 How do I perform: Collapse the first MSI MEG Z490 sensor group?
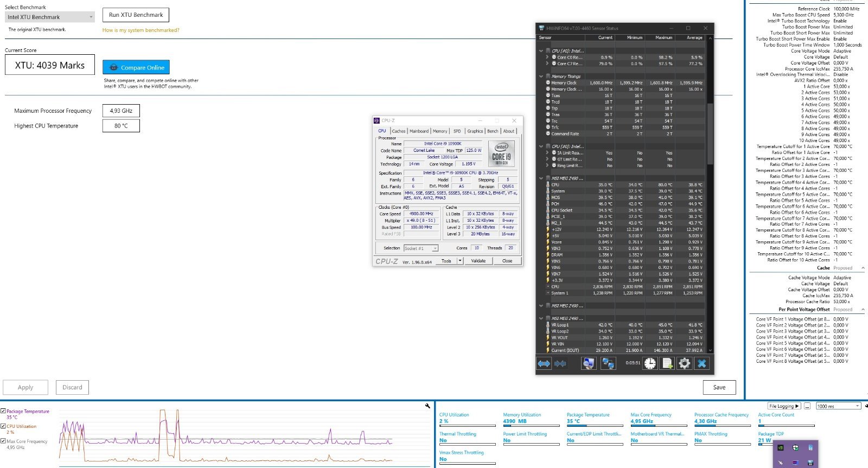(541, 178)
